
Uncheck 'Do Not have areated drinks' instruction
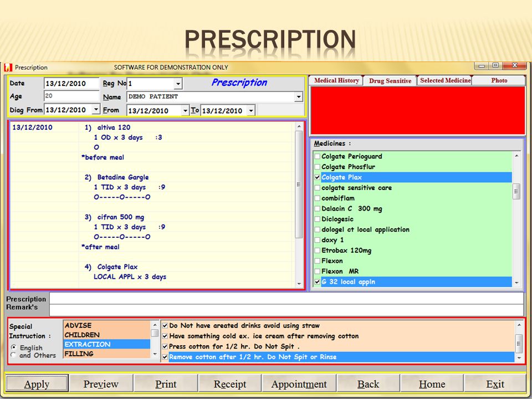click(165, 326)
